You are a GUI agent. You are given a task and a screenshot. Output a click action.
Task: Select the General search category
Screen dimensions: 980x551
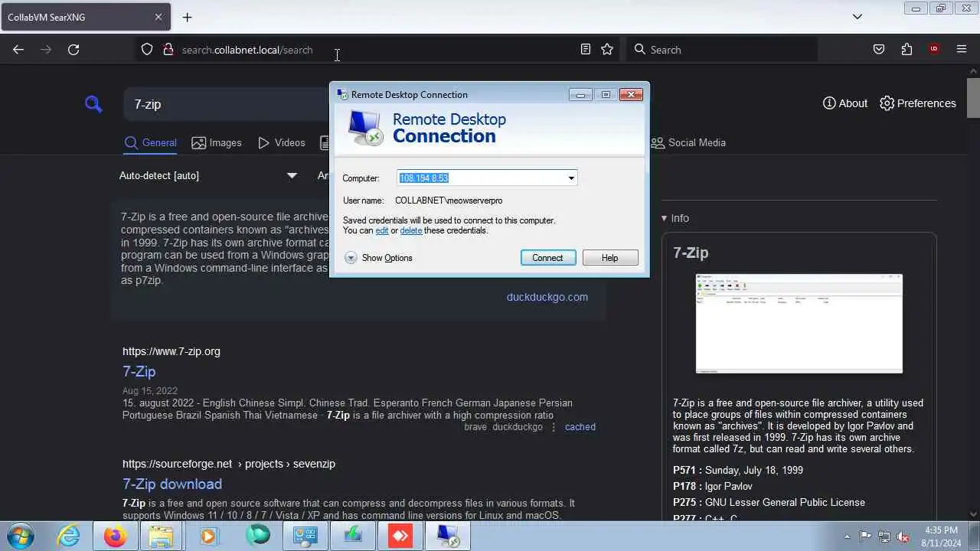(x=151, y=142)
